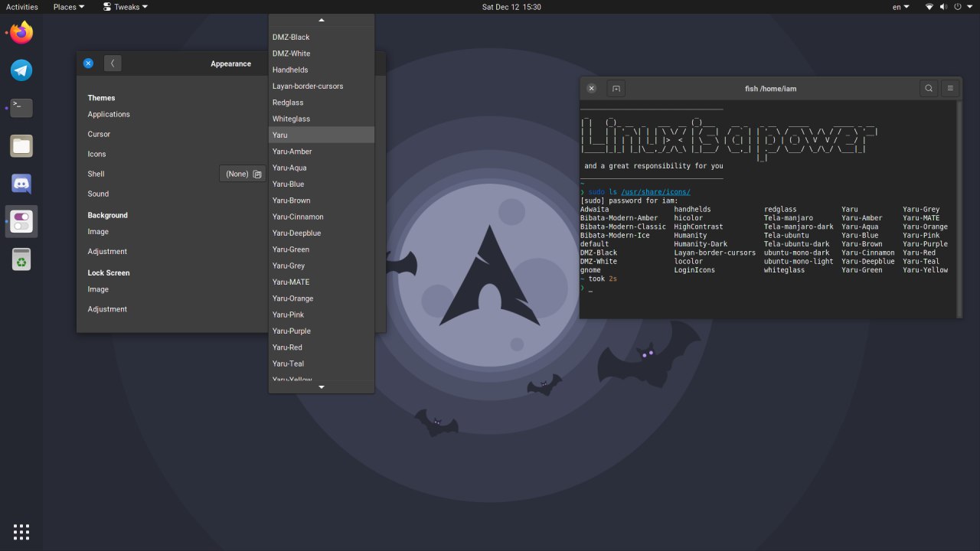Click the Cursor theme row label
The width and height of the screenshot is (980, 551).
click(99, 134)
